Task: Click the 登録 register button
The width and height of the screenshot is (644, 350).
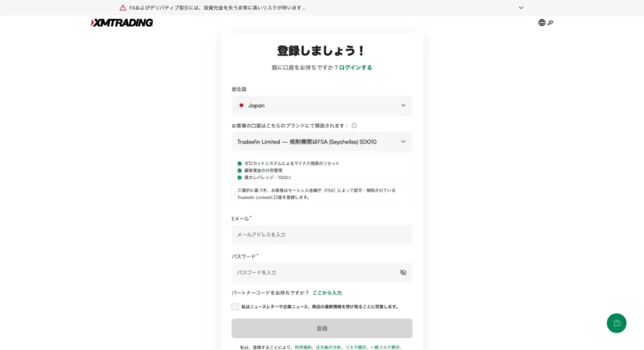Action: tap(321, 328)
